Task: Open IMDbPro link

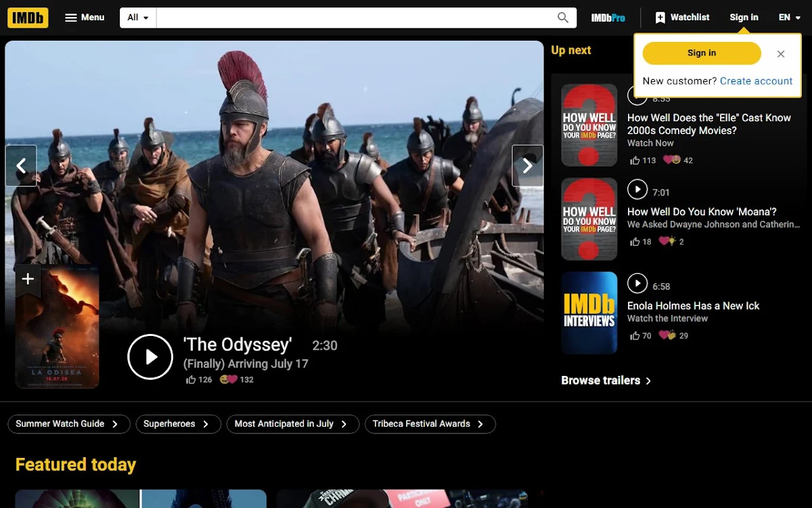Action: click(608, 18)
